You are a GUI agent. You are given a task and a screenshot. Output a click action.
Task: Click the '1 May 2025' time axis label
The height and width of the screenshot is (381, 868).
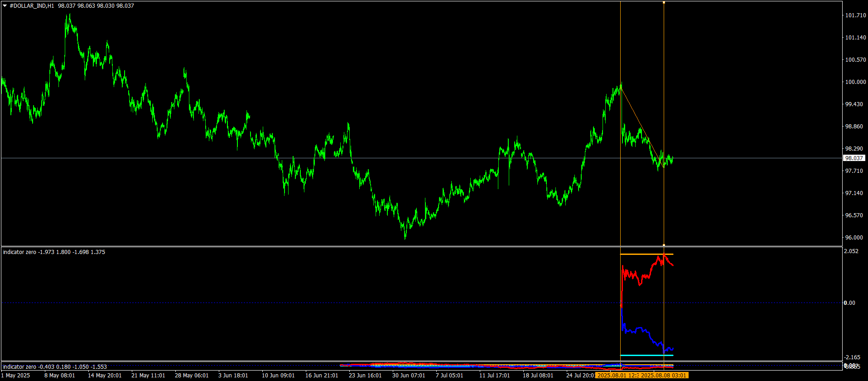16,376
